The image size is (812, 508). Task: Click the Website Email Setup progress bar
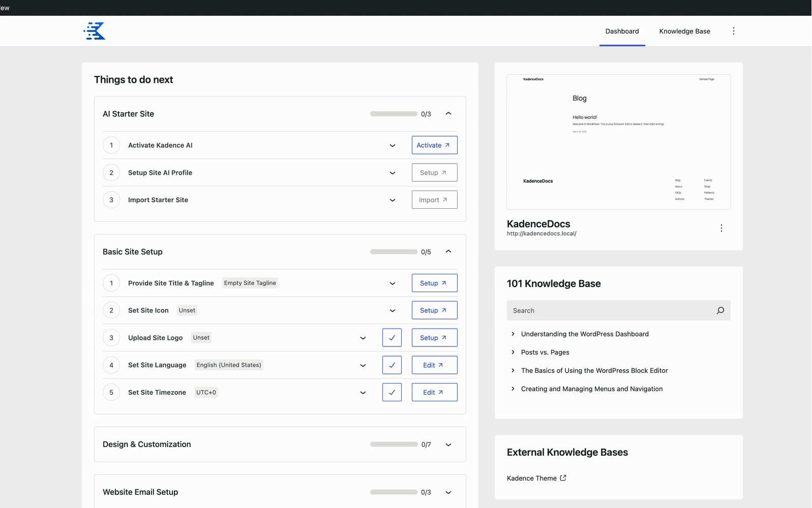pos(394,492)
